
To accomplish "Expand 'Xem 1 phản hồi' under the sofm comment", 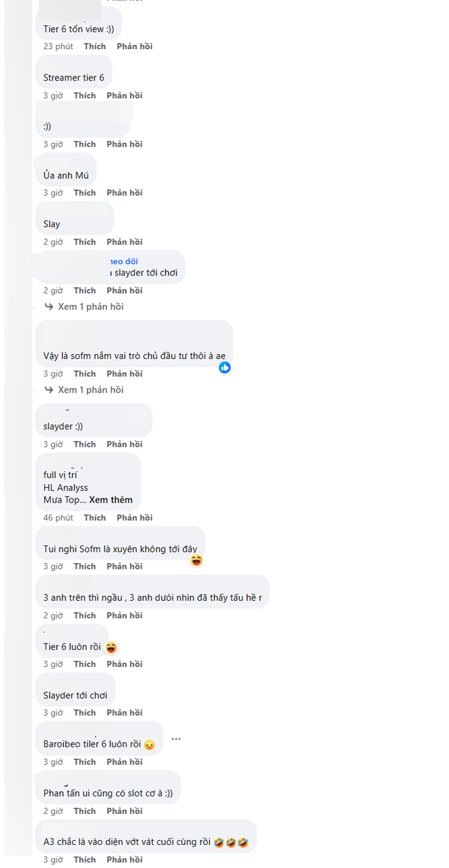I will click(x=91, y=390).
